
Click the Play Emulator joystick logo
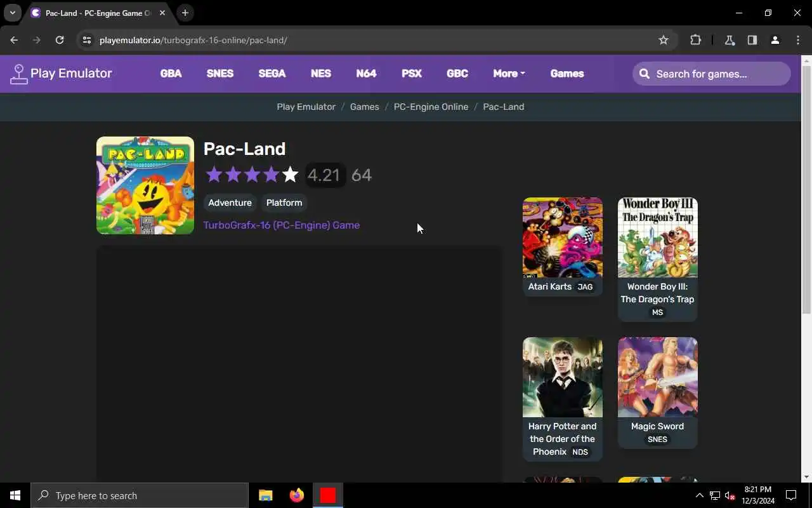pyautogui.click(x=19, y=74)
